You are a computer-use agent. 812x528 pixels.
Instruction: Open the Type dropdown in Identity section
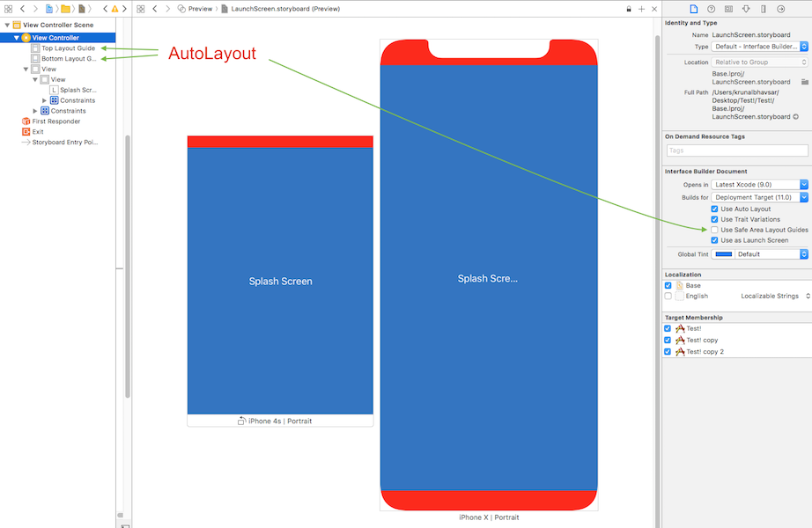point(759,47)
